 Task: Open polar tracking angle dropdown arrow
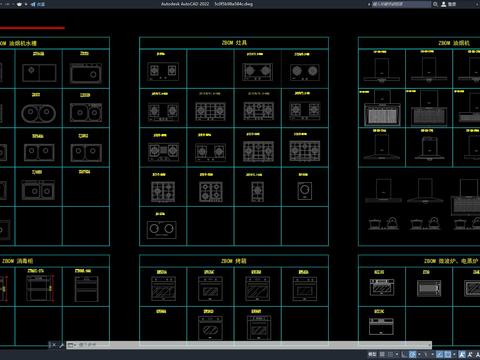pyautogui.click(x=419, y=354)
